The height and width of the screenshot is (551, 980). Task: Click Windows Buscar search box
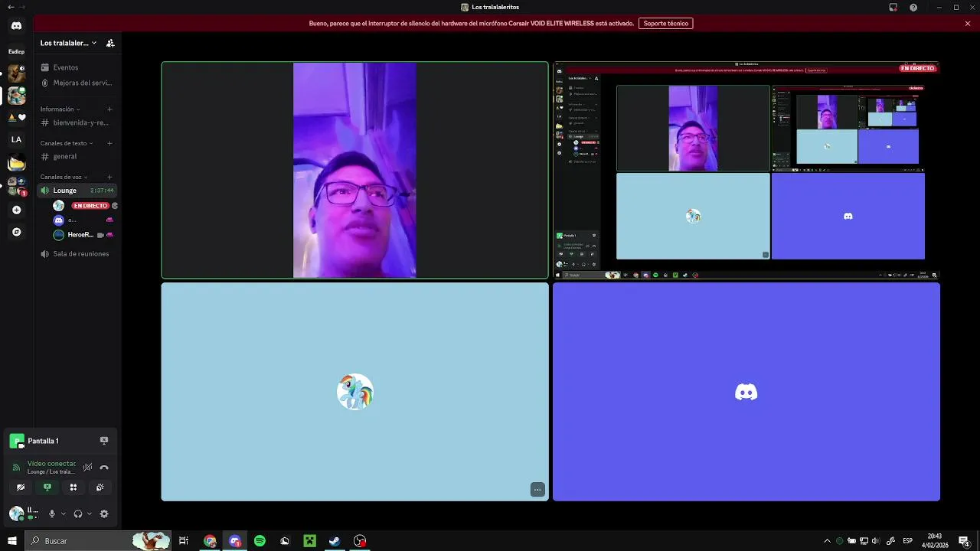pos(98,541)
